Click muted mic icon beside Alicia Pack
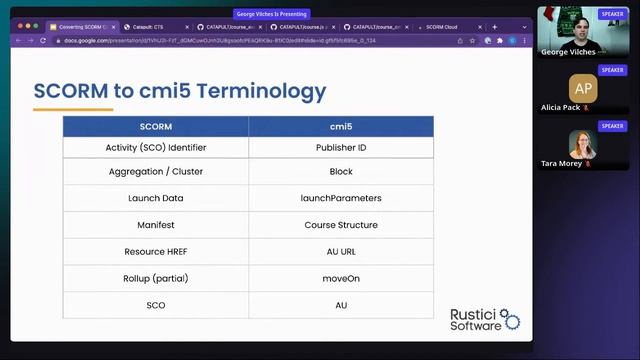This screenshot has height=360, width=640. 586,108
